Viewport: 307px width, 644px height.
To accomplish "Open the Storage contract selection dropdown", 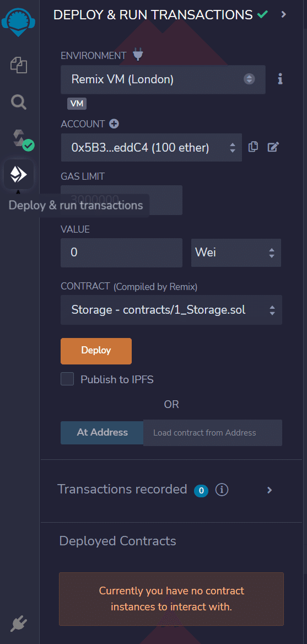I will (x=171, y=310).
